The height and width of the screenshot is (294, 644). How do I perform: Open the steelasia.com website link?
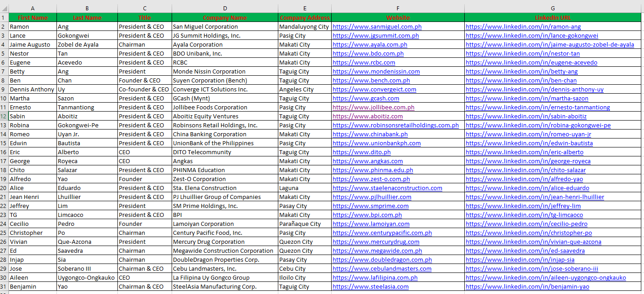(x=371, y=286)
